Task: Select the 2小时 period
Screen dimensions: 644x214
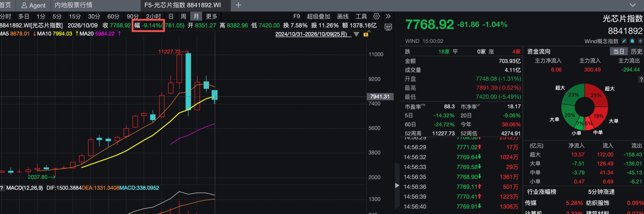Action: [x=153, y=16]
